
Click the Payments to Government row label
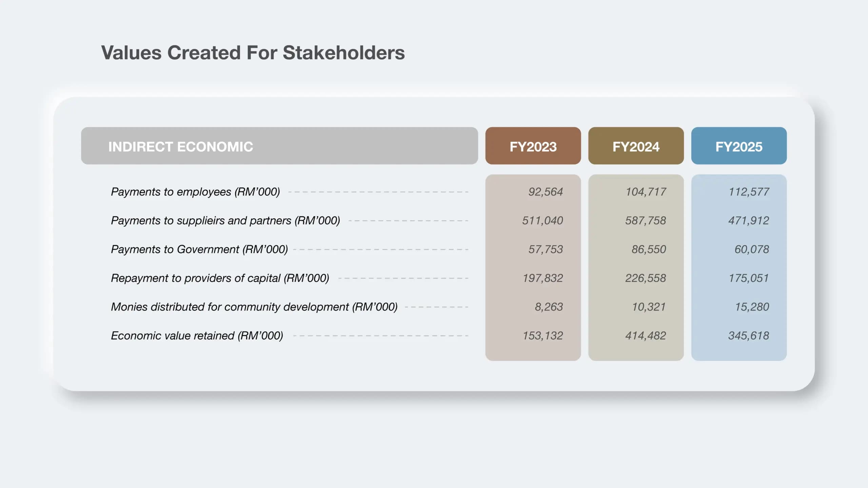pyautogui.click(x=199, y=249)
